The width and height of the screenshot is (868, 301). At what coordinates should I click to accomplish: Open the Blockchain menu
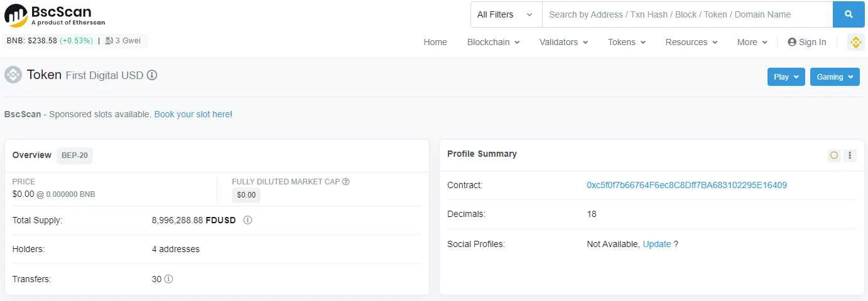coord(493,42)
